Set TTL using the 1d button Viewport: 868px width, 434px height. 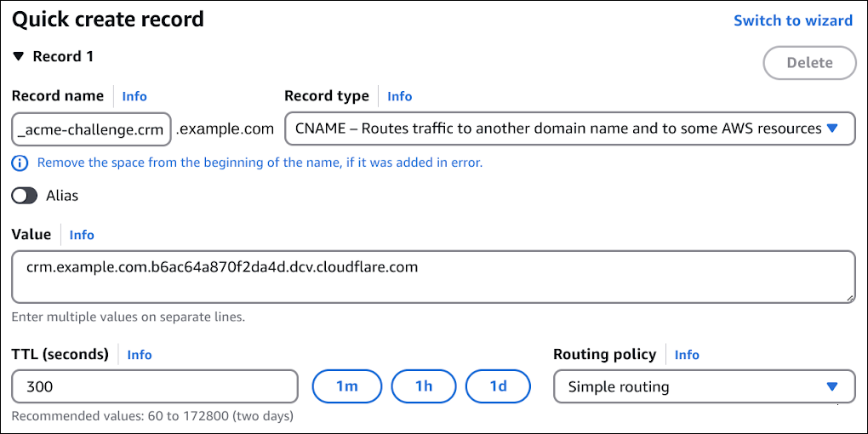coord(498,386)
